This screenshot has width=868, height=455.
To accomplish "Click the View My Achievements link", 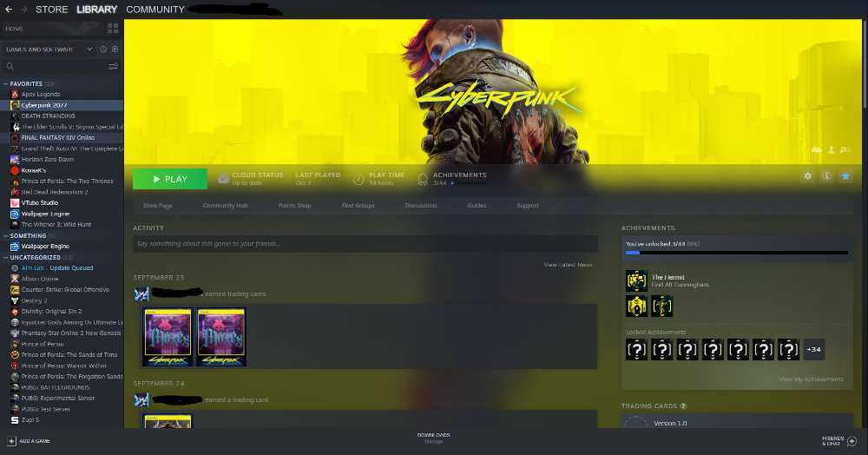I will [811, 379].
